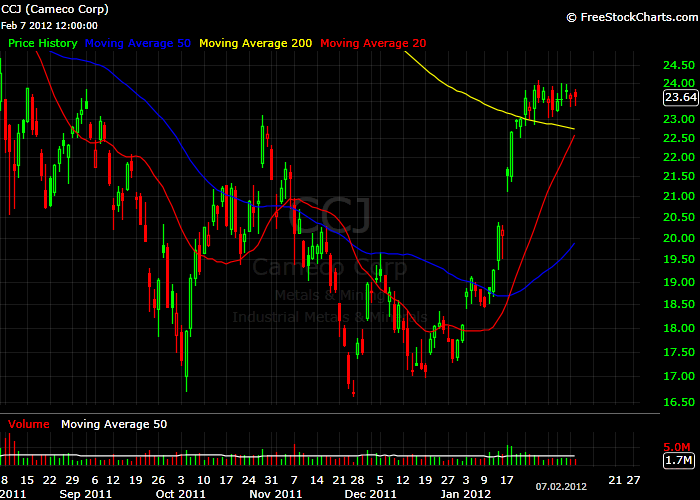Select the FreeStockCharts.com copyright text

pos(632,17)
